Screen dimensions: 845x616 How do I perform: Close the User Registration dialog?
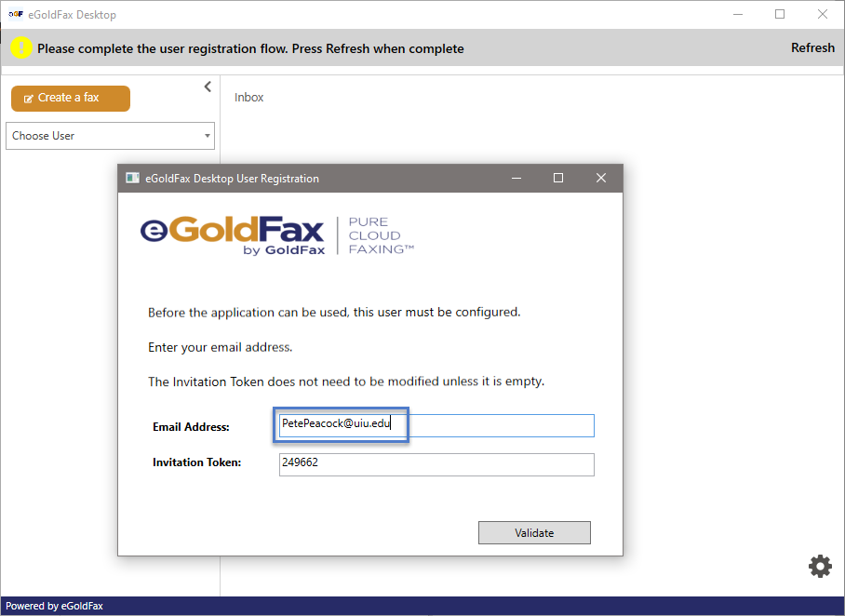601,178
